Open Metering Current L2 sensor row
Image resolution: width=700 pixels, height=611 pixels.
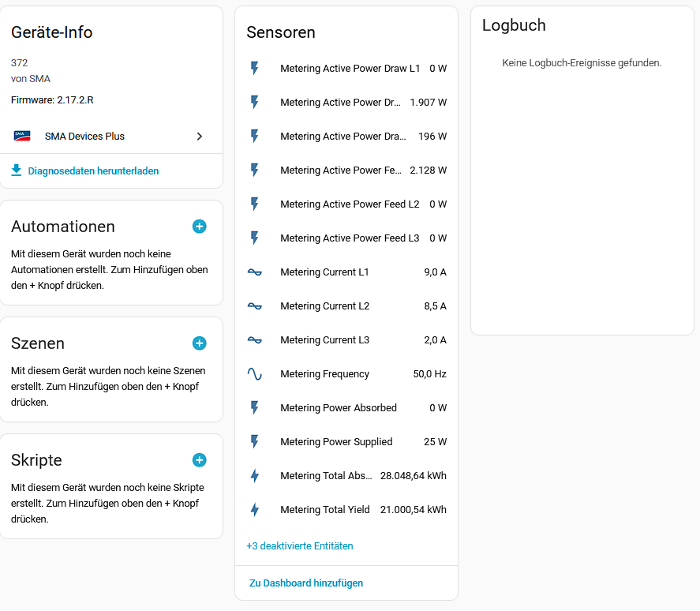pyautogui.click(x=324, y=306)
